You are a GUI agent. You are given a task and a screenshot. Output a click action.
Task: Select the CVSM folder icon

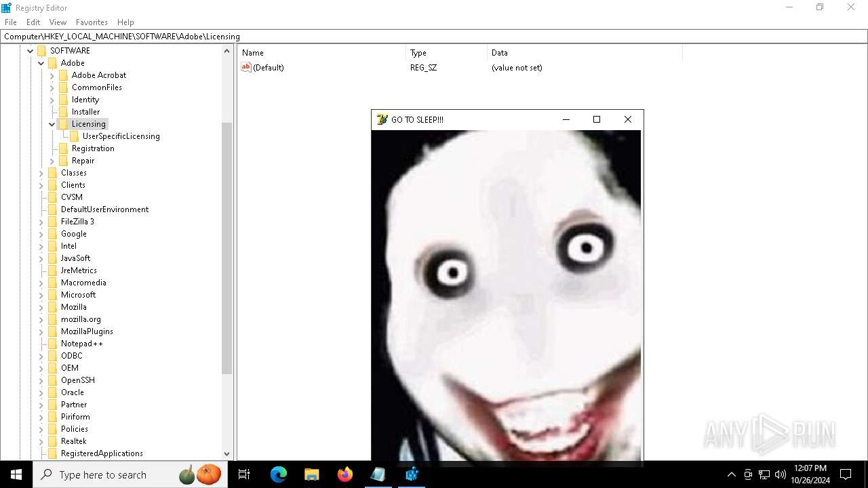(x=53, y=197)
